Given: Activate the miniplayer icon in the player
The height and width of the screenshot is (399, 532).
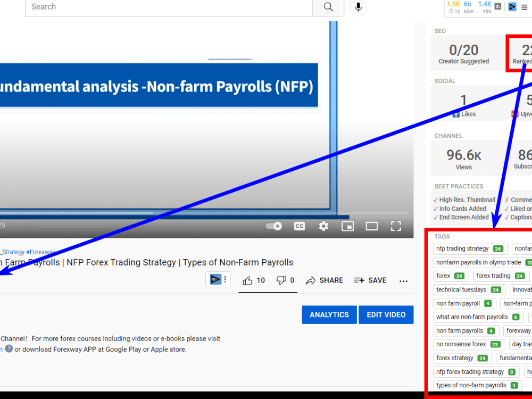Looking at the screenshot, I should (x=347, y=226).
